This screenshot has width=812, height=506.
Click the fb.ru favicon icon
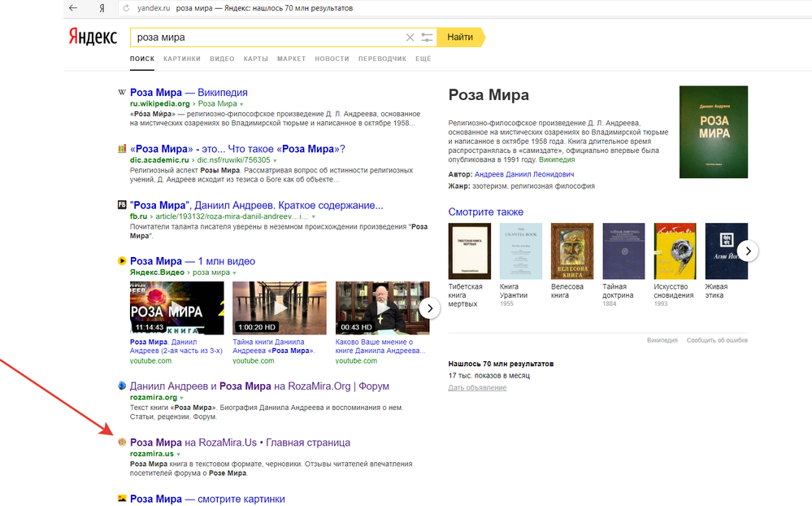click(x=122, y=205)
